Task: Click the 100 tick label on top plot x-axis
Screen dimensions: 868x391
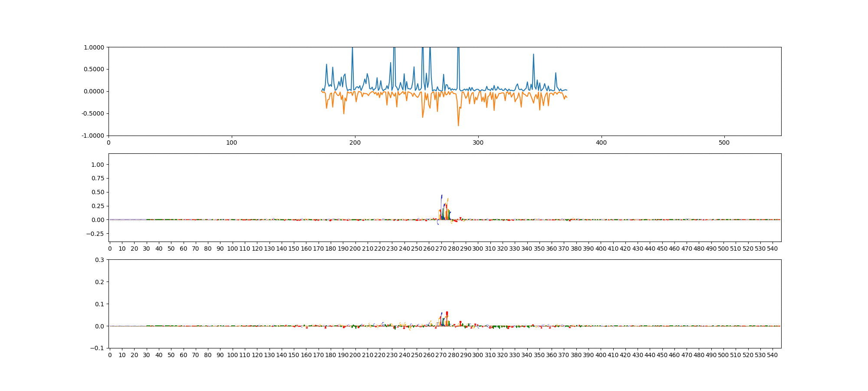Action: pyautogui.click(x=232, y=142)
